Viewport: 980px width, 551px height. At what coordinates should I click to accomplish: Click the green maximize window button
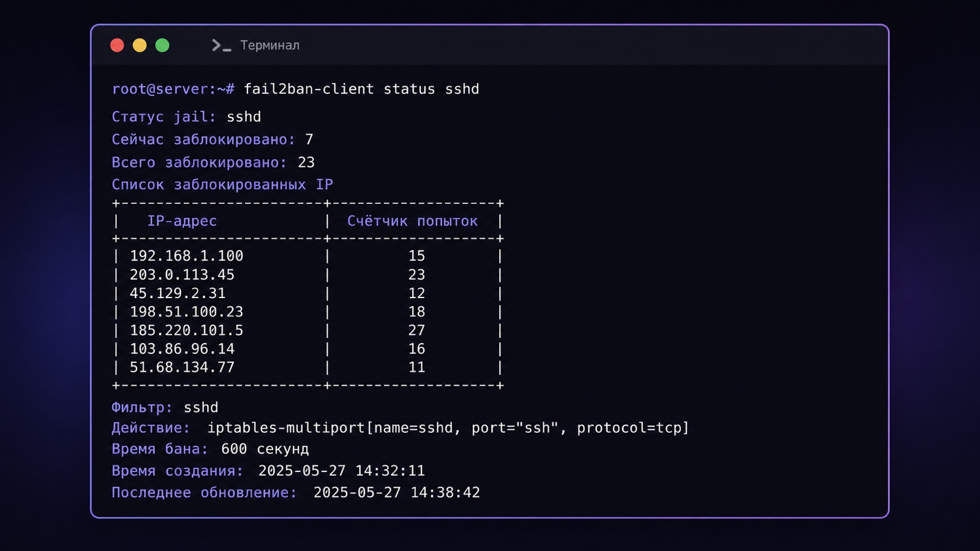162,45
